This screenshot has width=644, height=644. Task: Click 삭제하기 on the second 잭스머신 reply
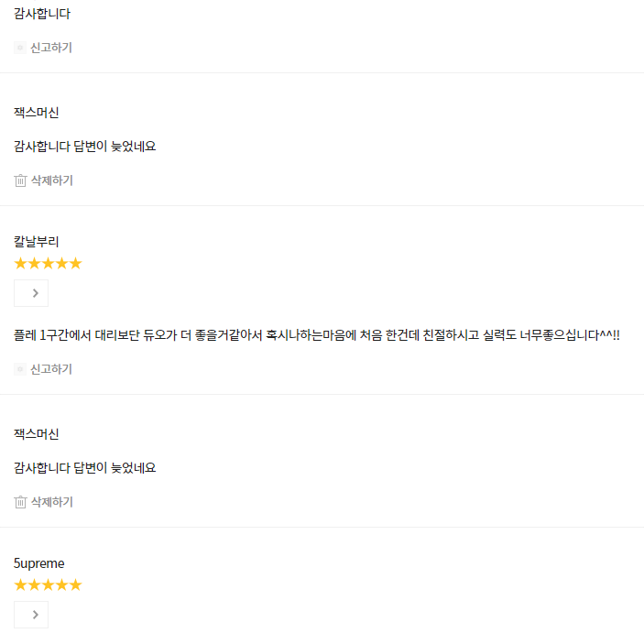[x=52, y=502]
